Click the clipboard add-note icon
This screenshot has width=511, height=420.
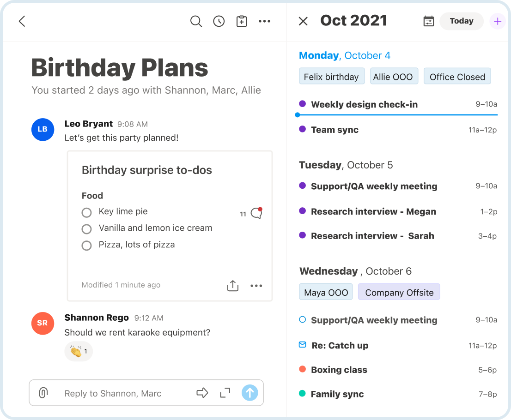click(242, 21)
